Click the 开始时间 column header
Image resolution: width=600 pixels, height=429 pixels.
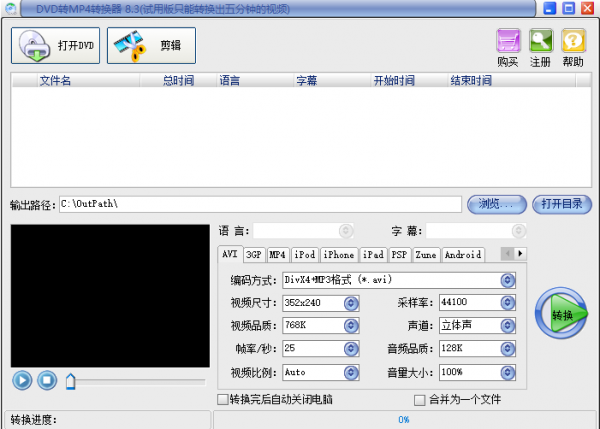tap(409, 80)
